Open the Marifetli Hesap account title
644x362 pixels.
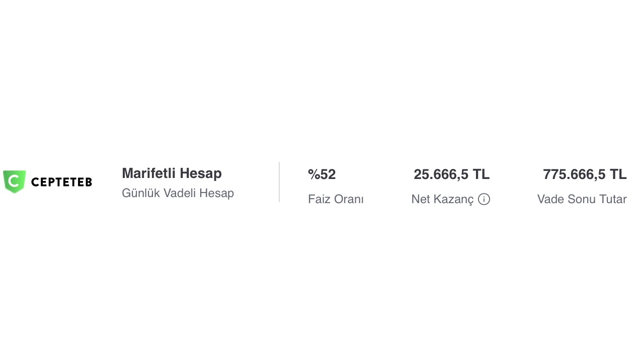[x=172, y=173]
